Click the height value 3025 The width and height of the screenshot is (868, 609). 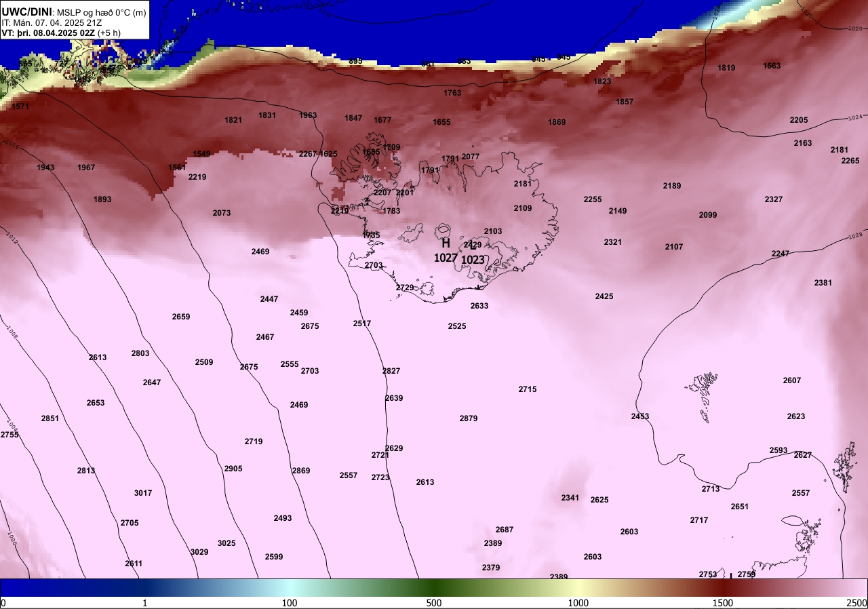(x=226, y=543)
